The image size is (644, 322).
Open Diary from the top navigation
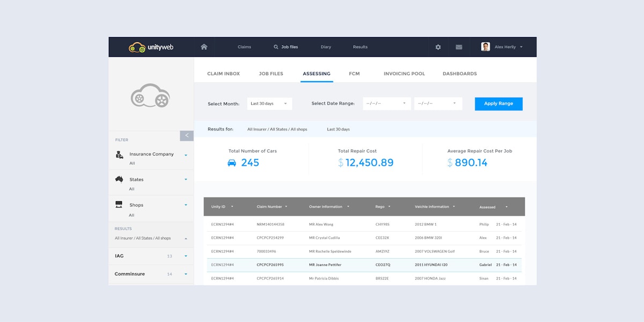pos(326,47)
